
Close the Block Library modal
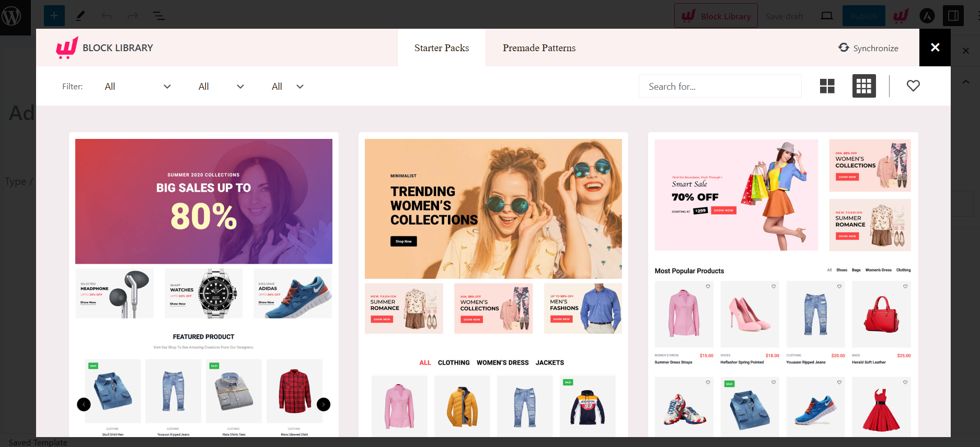tap(935, 48)
